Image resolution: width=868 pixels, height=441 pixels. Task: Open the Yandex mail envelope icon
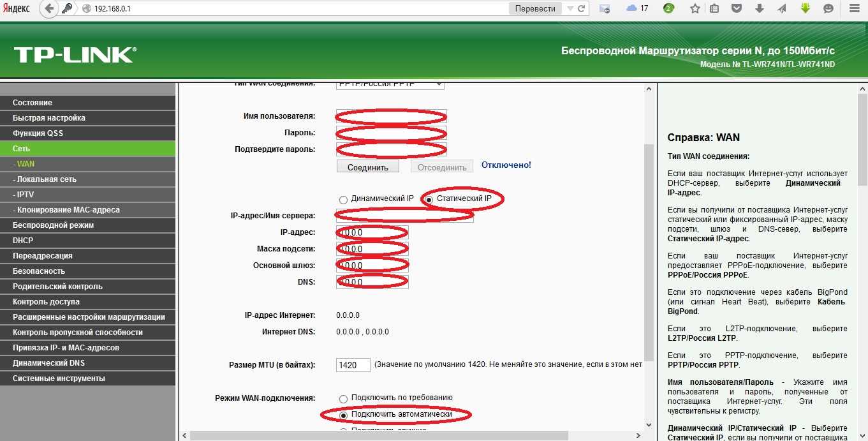pos(605,9)
